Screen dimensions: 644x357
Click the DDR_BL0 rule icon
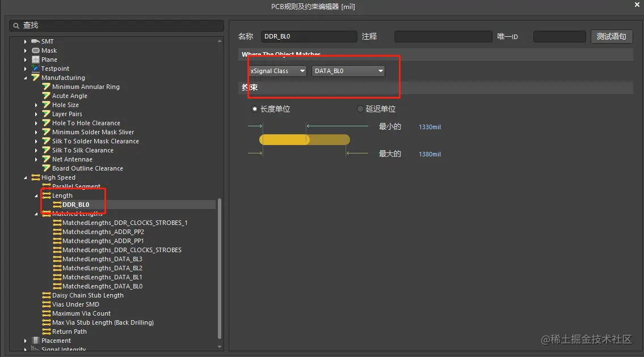(57, 205)
